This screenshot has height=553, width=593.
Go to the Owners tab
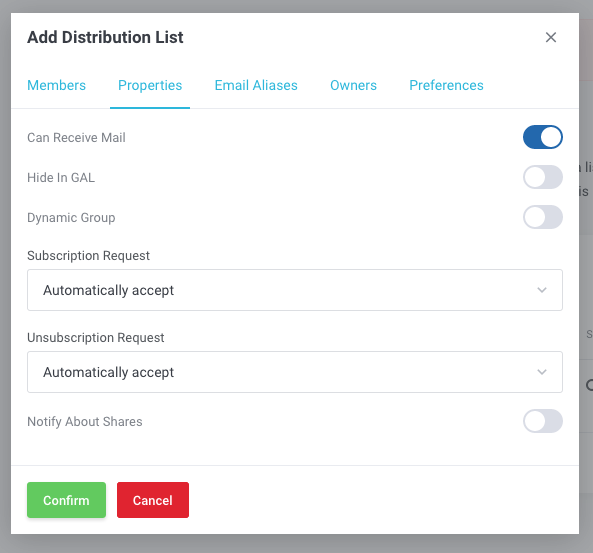[x=353, y=85]
